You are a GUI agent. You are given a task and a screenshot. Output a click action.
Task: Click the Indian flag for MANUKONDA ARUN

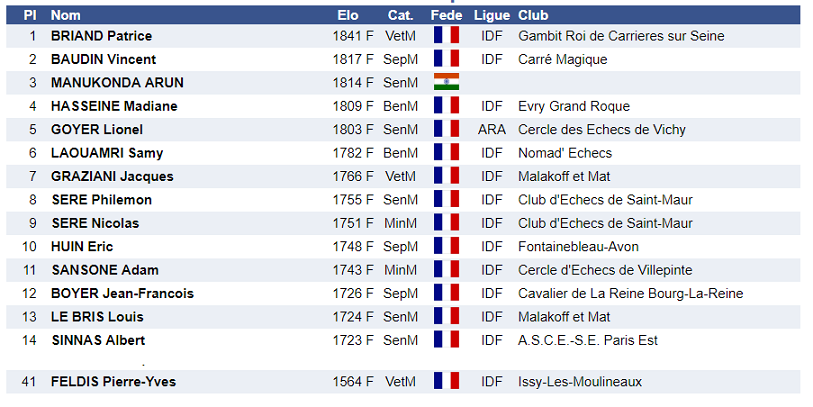pyautogui.click(x=446, y=82)
